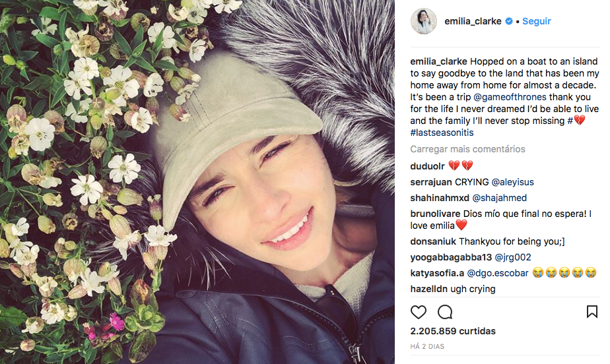This screenshot has height=364, width=610.
Task: Open the @shajahmed mention
Action: pos(499,198)
